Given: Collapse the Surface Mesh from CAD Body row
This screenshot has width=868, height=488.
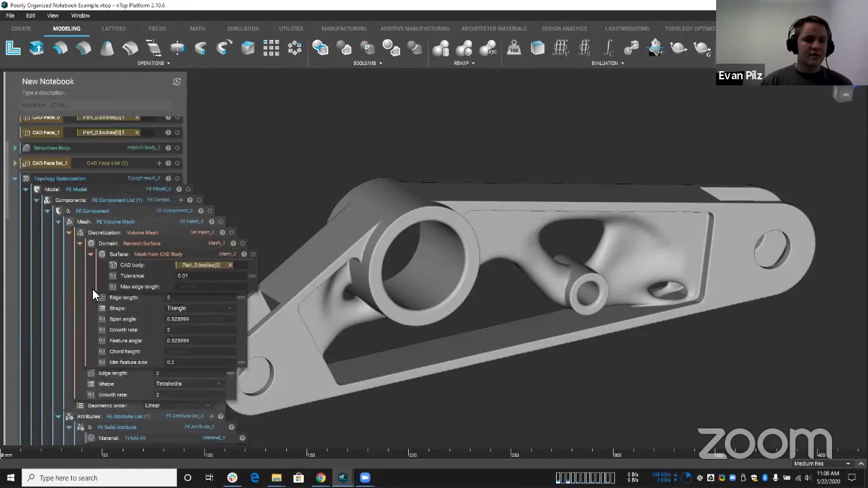Looking at the screenshot, I should click(91, 254).
